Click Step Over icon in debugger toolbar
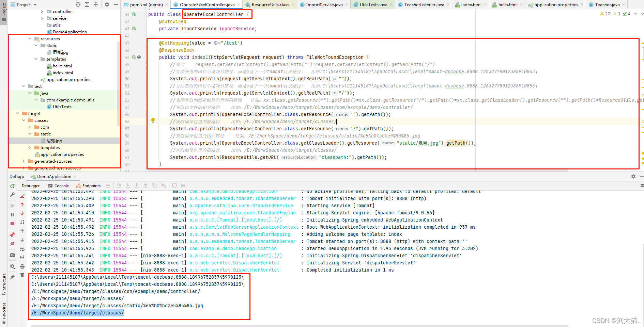The width and height of the screenshot is (644, 327). (x=119, y=185)
